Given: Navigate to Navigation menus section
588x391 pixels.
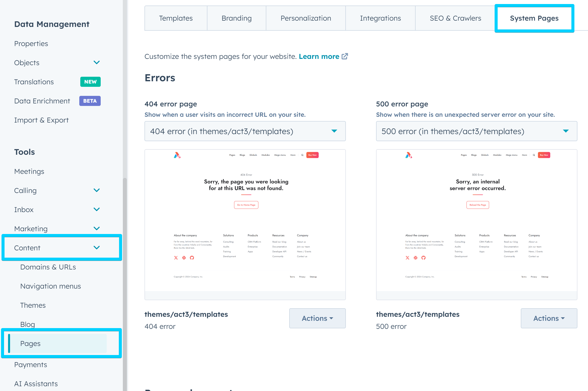Looking at the screenshot, I should (50, 286).
